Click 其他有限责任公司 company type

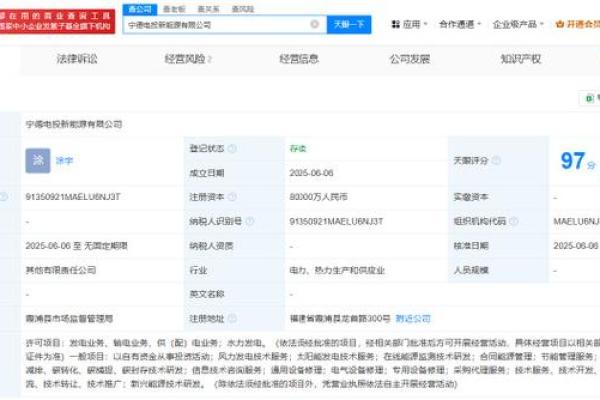61,270
